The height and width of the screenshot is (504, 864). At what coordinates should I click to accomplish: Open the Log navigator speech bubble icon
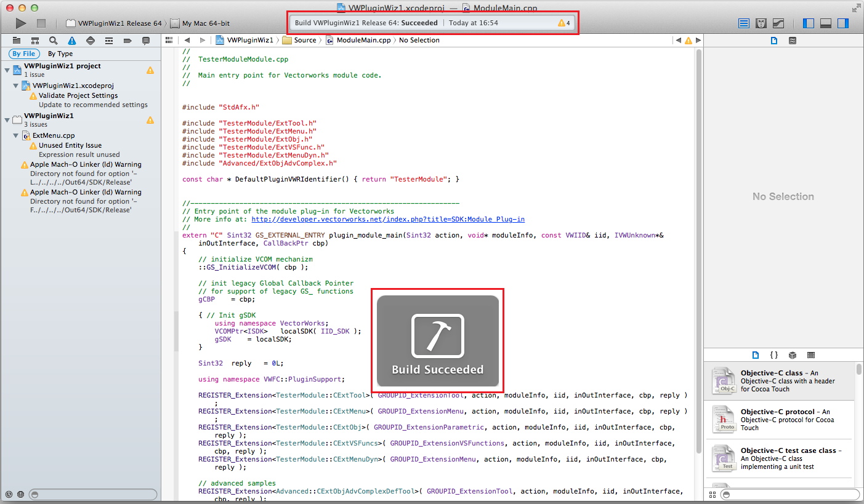pos(146,41)
